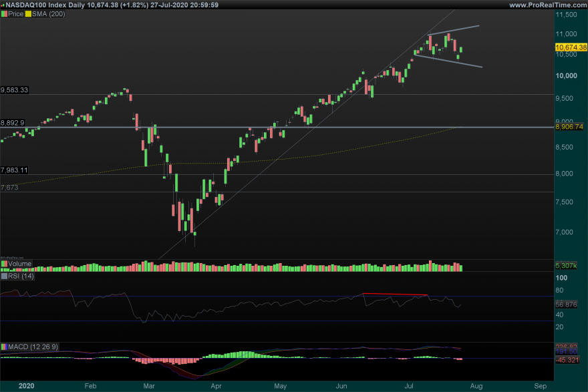This screenshot has height=392, width=588.
Task: Click the gray RSI legend icon
Action: [x=4, y=276]
